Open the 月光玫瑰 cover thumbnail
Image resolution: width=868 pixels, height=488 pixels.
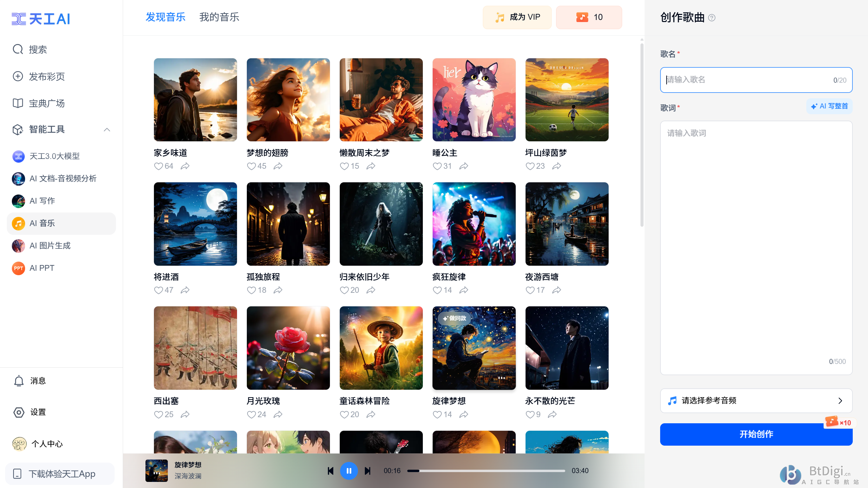click(288, 348)
